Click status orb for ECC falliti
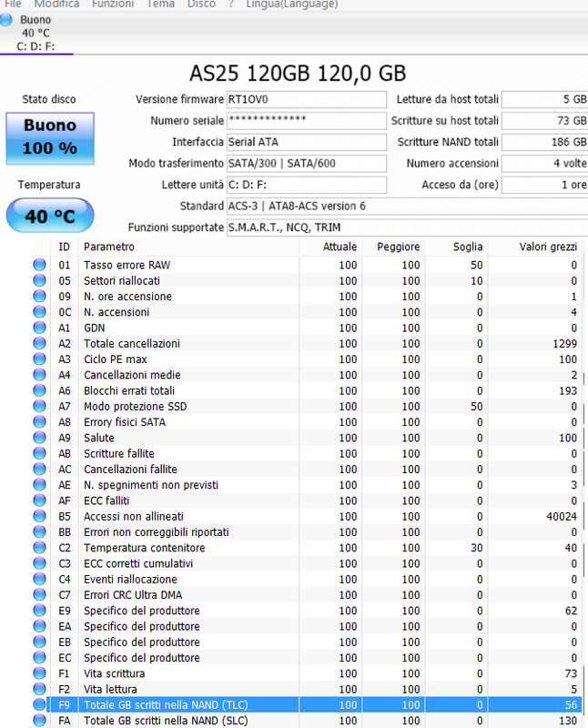The height and width of the screenshot is (728, 588). [39, 500]
